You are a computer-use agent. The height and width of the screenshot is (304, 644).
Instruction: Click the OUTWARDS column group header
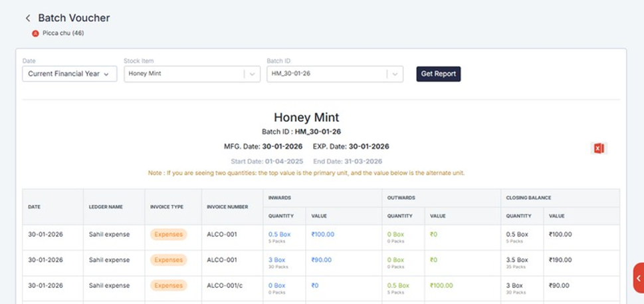click(x=401, y=198)
